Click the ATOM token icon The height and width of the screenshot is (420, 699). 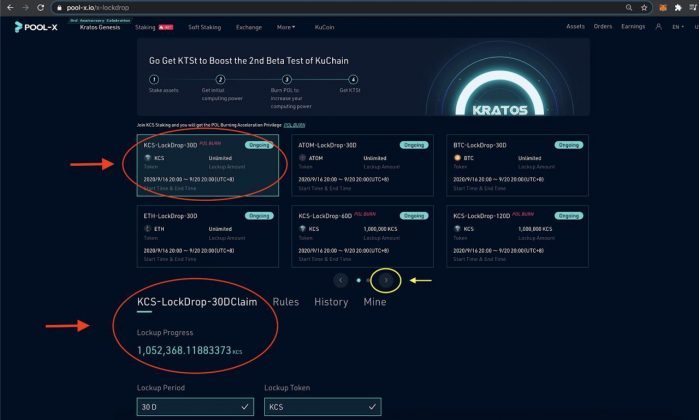(x=302, y=158)
